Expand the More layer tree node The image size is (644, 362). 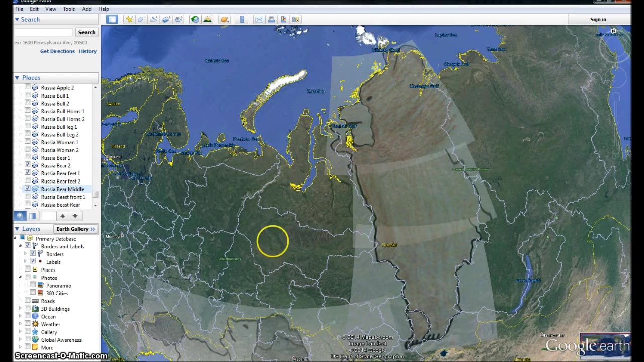(x=21, y=347)
